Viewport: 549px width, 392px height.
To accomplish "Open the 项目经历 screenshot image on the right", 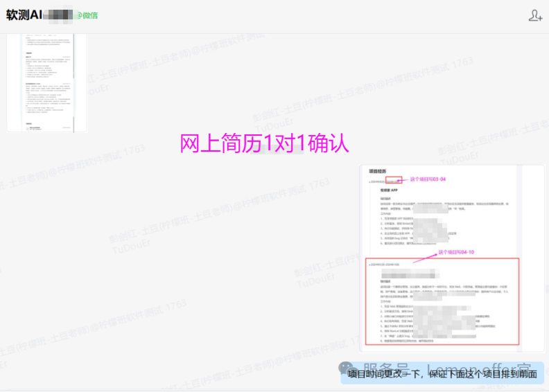I will tap(451, 258).
